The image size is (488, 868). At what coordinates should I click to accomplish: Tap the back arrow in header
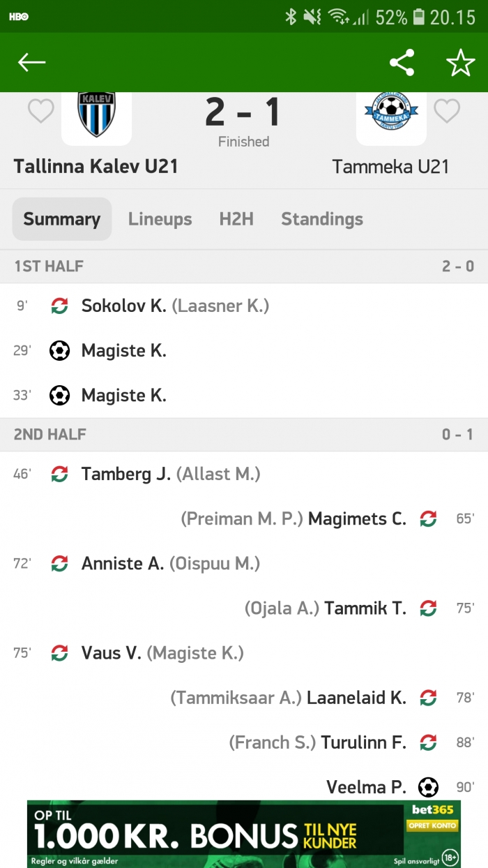(31, 63)
